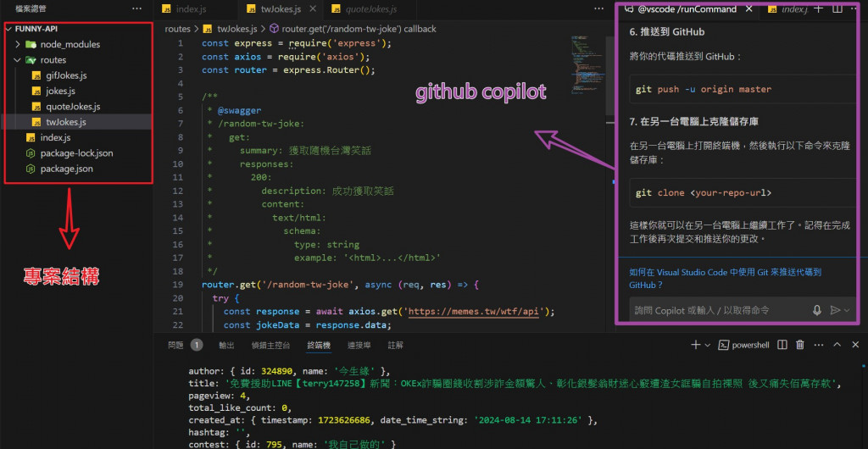The height and width of the screenshot is (449, 868).
Task: Open the 偵錯主控台 debug console tab
Action: coord(270,345)
